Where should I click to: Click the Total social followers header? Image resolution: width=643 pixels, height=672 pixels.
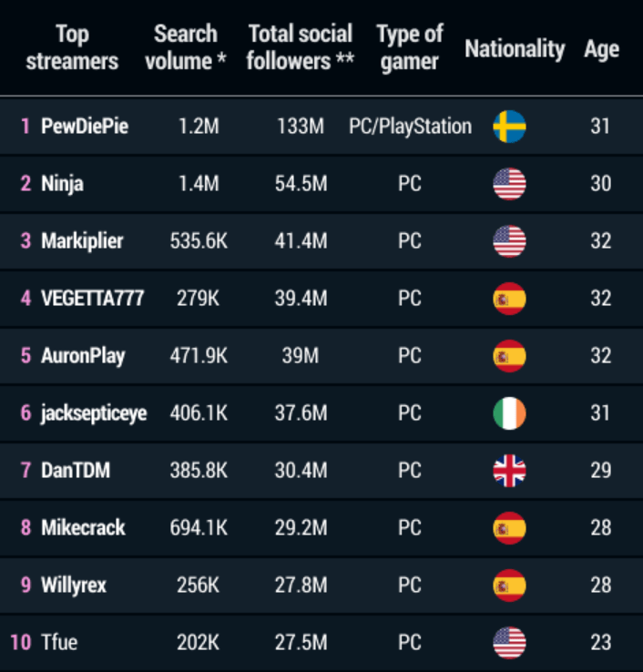300,47
